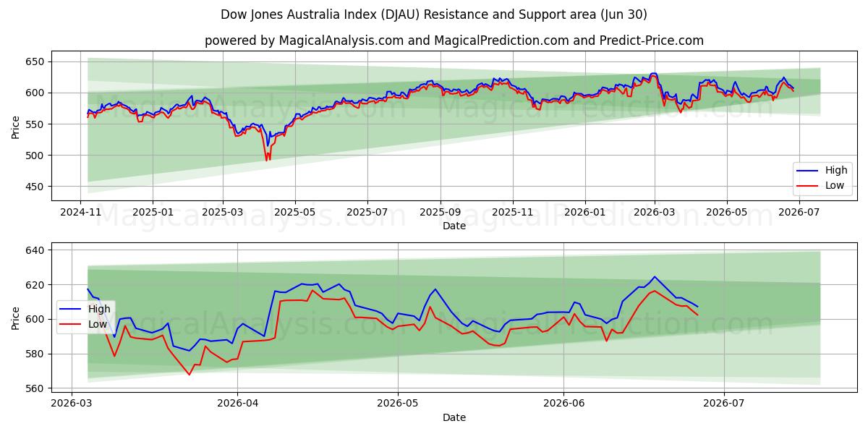Click the '2025-09' date label on top chart

click(x=441, y=213)
